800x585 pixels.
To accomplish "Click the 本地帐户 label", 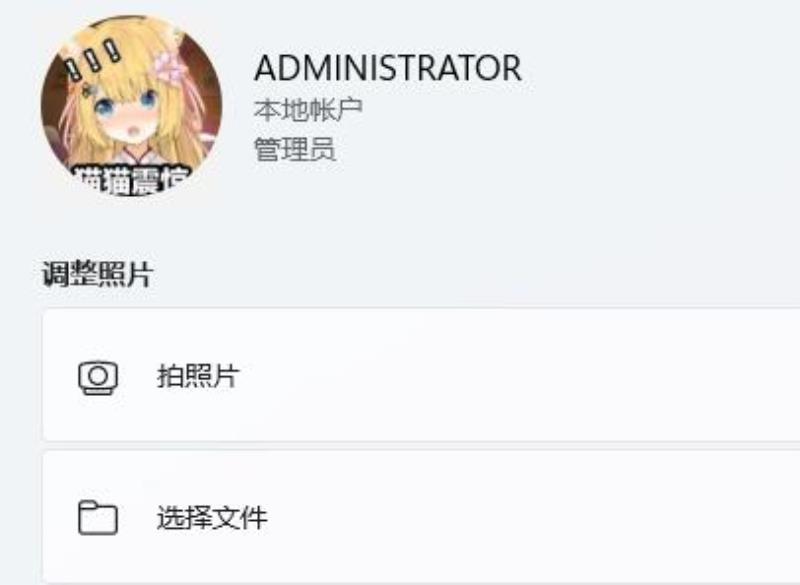I will (x=308, y=109).
